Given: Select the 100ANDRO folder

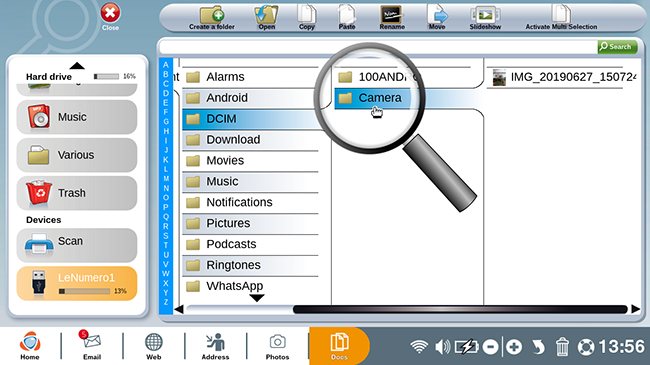Looking at the screenshot, I should tap(402, 77).
